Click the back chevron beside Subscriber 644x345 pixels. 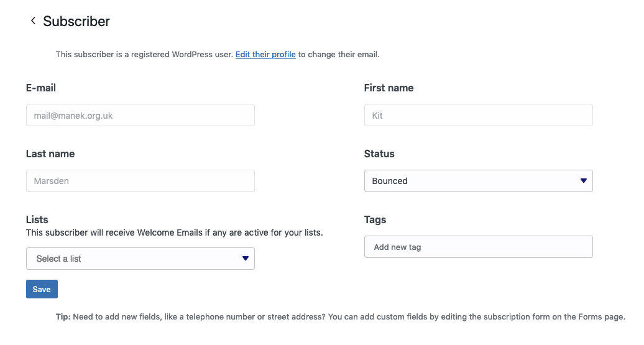[33, 21]
